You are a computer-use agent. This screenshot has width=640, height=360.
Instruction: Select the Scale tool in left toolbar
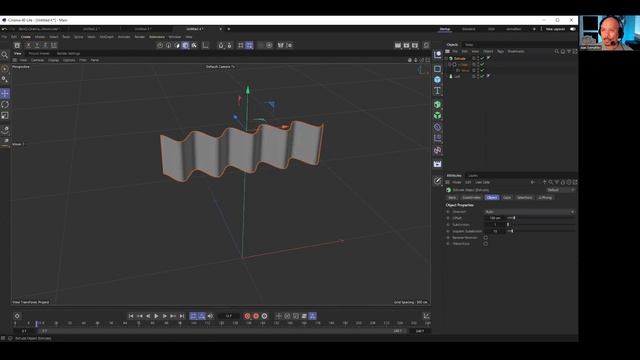(5, 116)
